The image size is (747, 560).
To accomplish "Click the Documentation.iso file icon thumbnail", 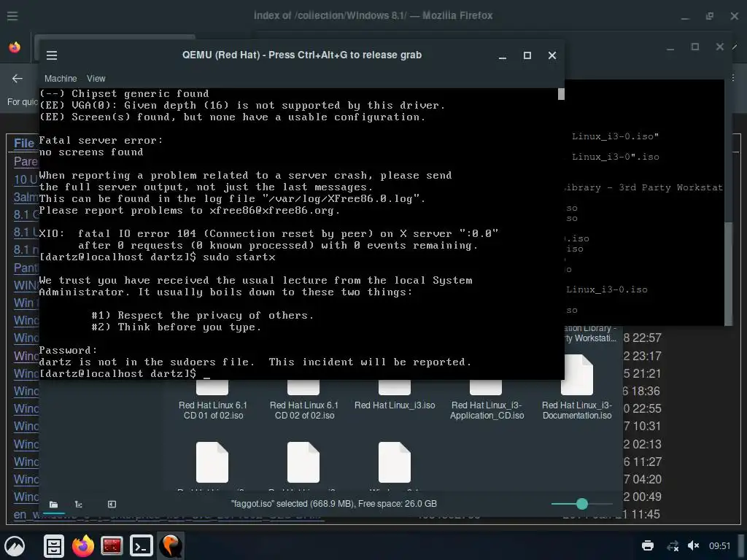I will tap(577, 376).
